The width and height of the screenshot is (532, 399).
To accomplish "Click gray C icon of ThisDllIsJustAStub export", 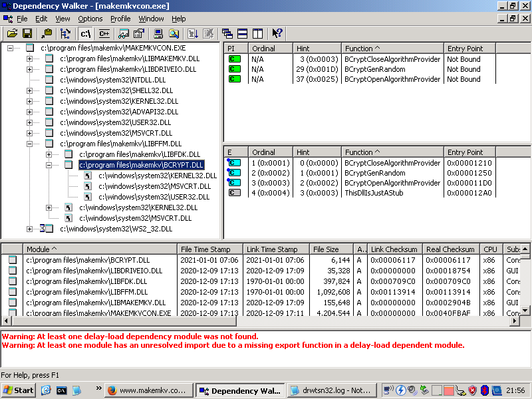I will (x=235, y=193).
